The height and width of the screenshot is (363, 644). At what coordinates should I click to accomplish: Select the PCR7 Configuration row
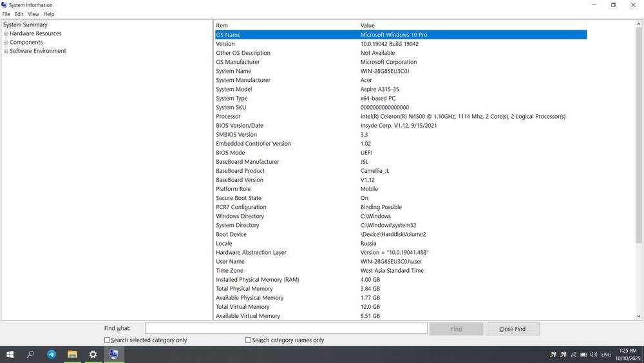pyautogui.click(x=401, y=207)
